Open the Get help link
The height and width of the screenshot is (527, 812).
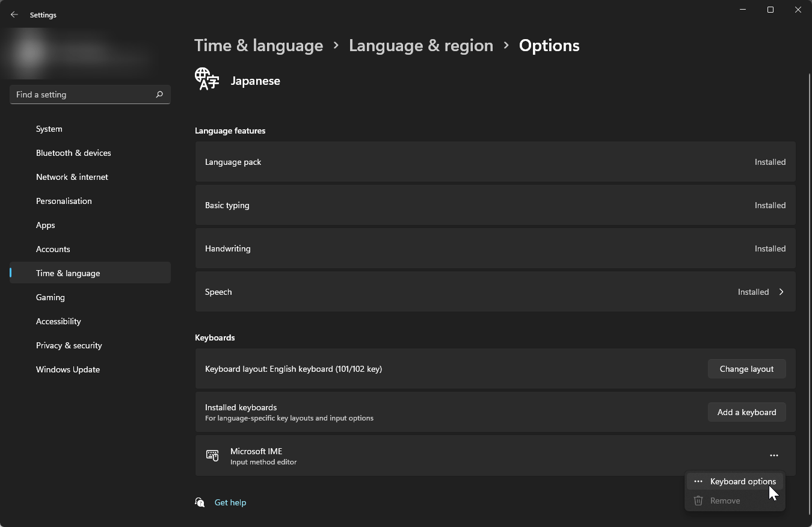click(230, 502)
